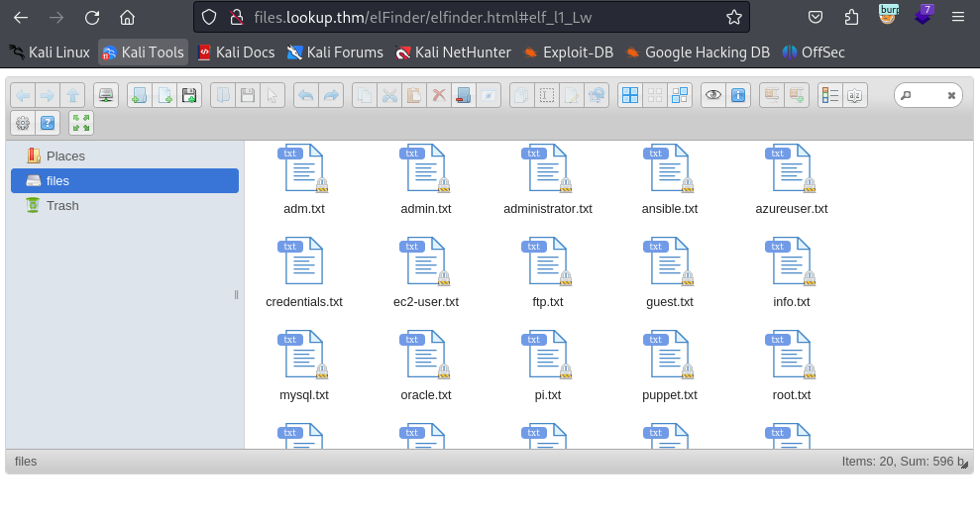The height and width of the screenshot is (524, 980).
Task: Select the credentials.txt file
Action: click(304, 273)
